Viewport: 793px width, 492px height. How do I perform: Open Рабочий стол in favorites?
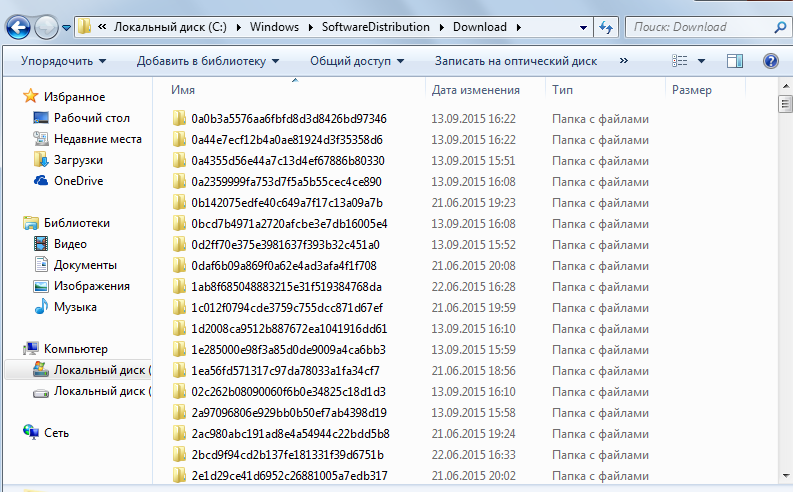coord(92,118)
